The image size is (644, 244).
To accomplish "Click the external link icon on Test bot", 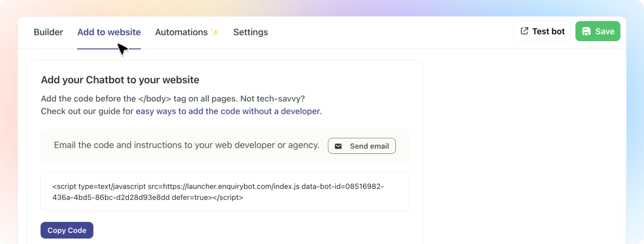I will [524, 31].
